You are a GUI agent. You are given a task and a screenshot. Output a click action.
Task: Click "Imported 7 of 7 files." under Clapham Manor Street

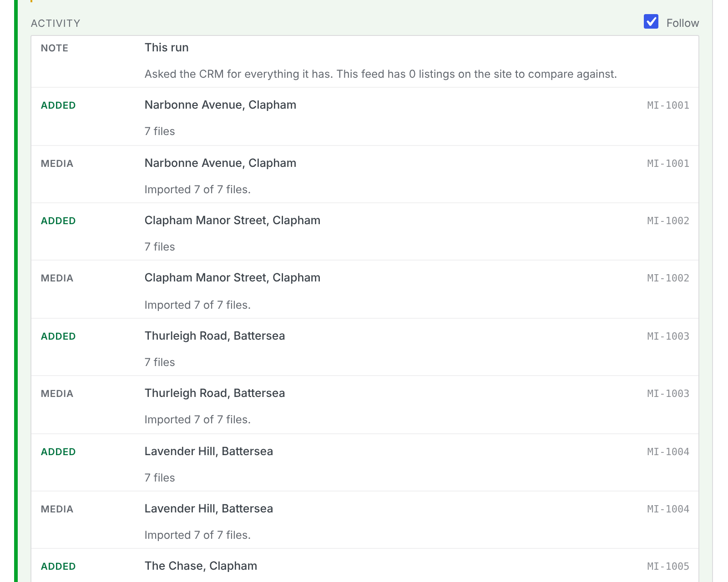(197, 305)
